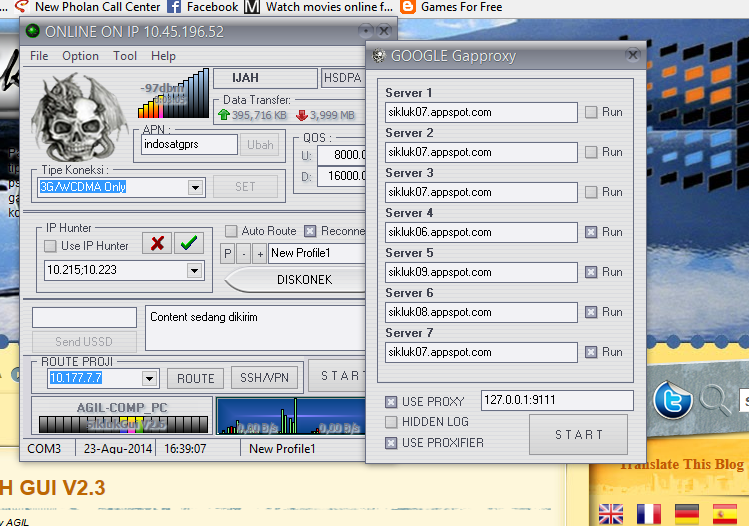Select the Spanish flag translation icon
Viewport: 749px width, 526px height.
pos(725,515)
